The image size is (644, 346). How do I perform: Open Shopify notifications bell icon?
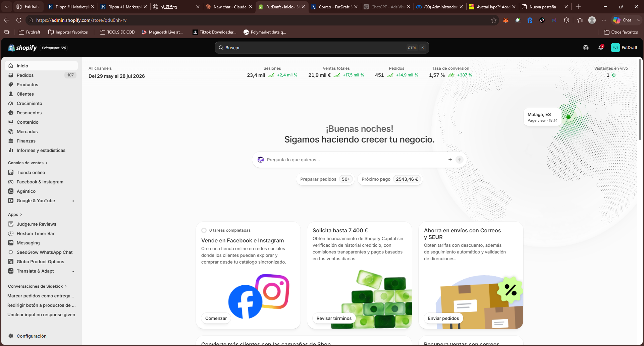point(601,48)
